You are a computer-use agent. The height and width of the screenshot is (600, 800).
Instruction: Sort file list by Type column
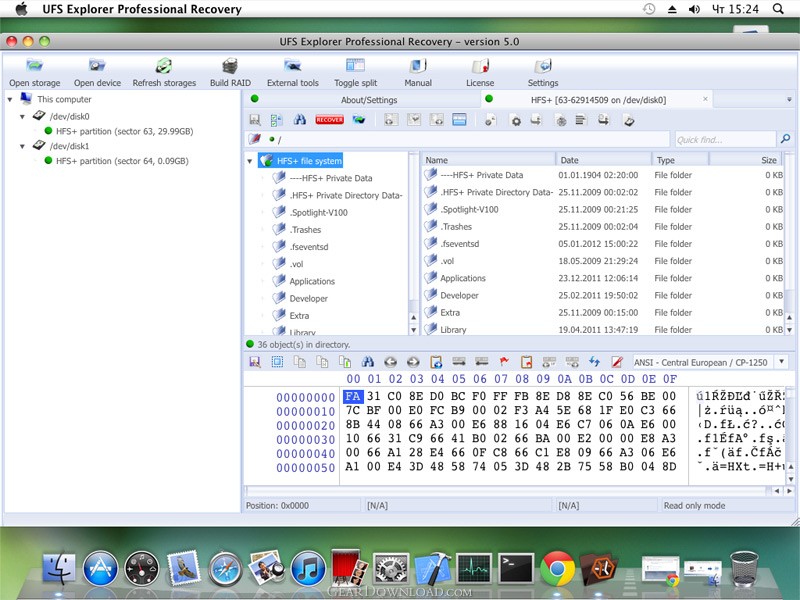point(680,160)
